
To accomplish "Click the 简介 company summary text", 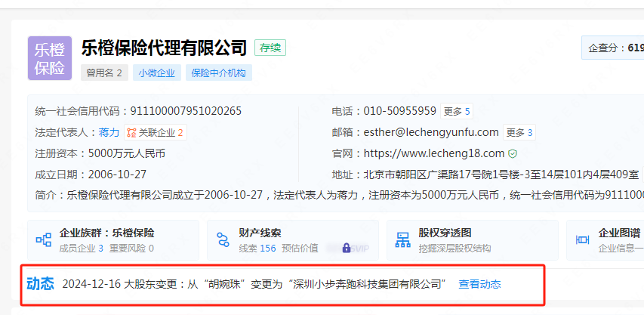I will (340, 195).
